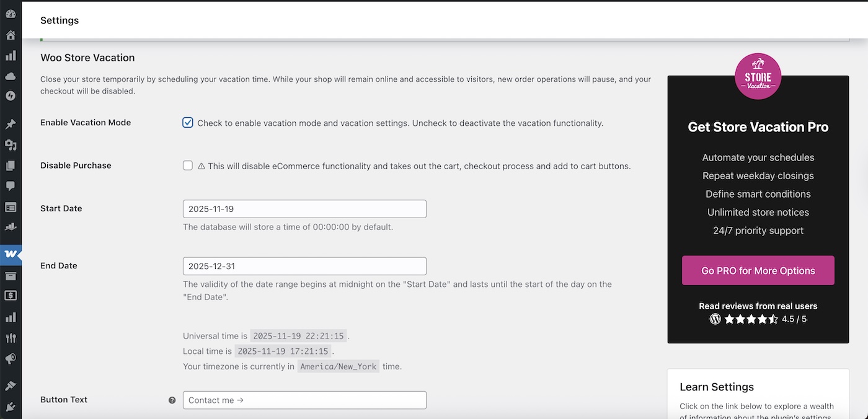Enable the Disable Purchase checkbox
The image size is (868, 419).
(x=187, y=165)
